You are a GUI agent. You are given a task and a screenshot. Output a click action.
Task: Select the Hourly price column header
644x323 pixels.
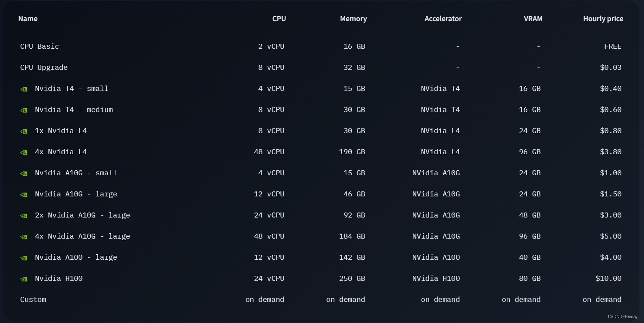point(603,19)
